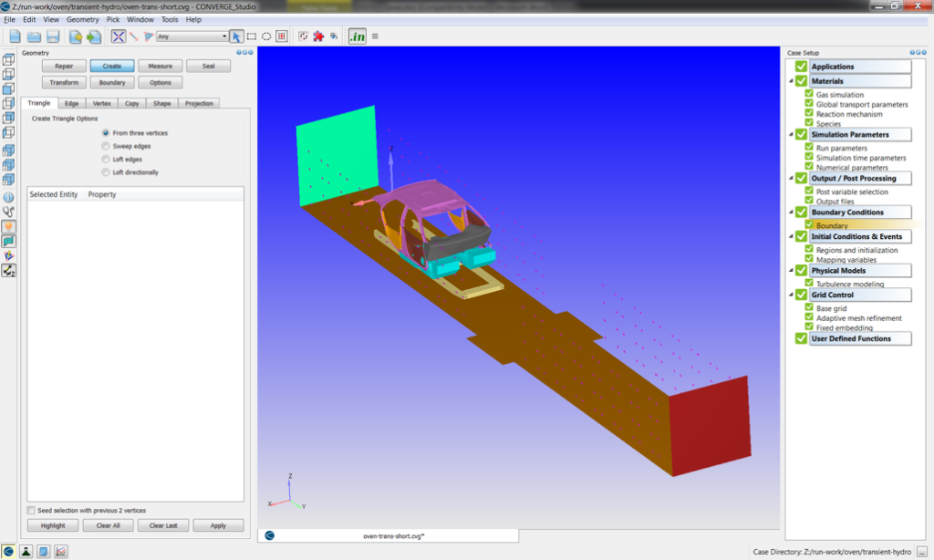Click the Repair button

point(64,67)
